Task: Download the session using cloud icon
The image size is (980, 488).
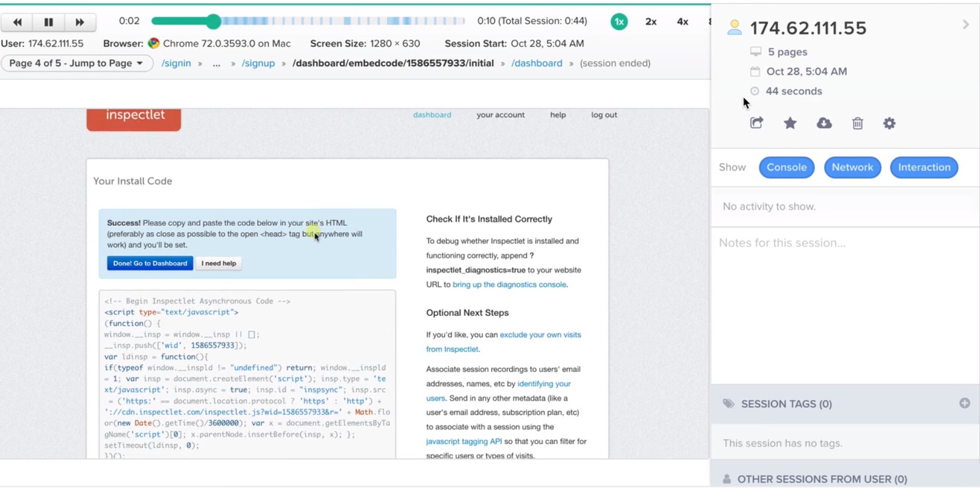Action: [824, 123]
